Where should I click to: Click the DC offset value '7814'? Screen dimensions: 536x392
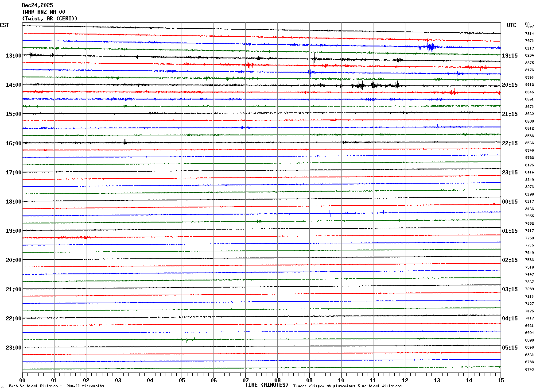(529, 34)
